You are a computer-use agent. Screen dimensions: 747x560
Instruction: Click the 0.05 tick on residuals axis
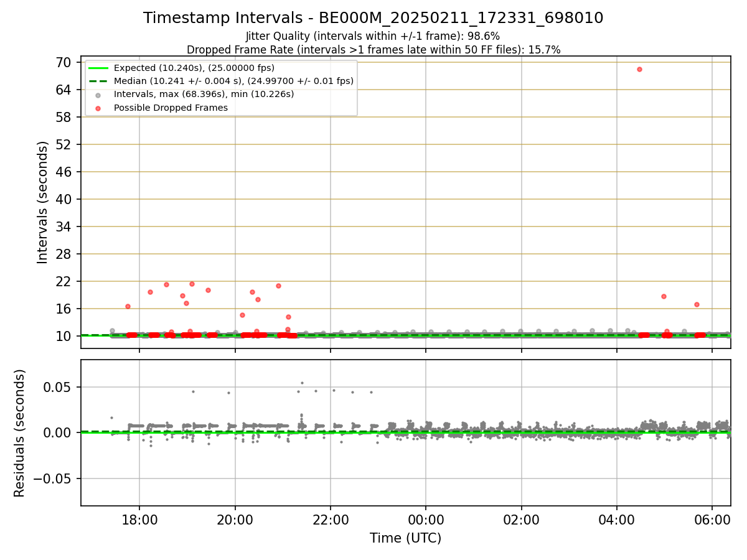59,387
